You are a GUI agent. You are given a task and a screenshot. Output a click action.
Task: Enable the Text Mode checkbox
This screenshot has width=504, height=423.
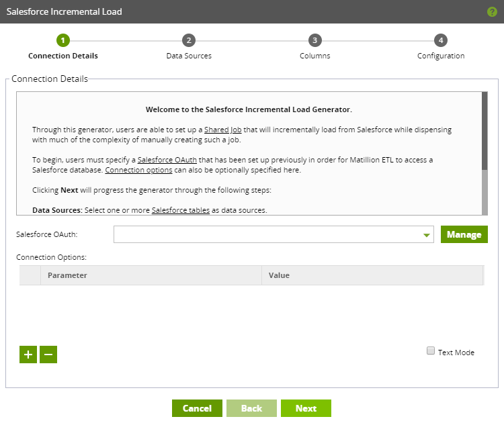pyautogui.click(x=431, y=350)
